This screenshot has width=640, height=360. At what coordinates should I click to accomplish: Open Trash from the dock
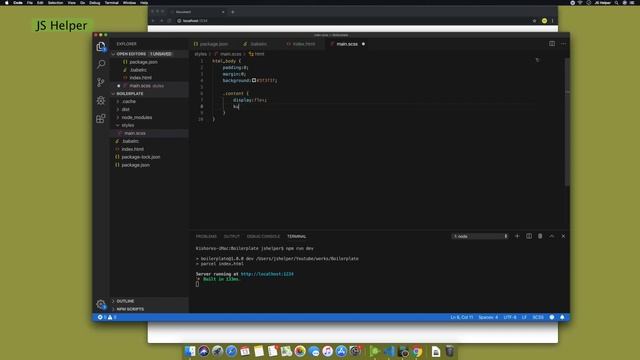tap(449, 351)
